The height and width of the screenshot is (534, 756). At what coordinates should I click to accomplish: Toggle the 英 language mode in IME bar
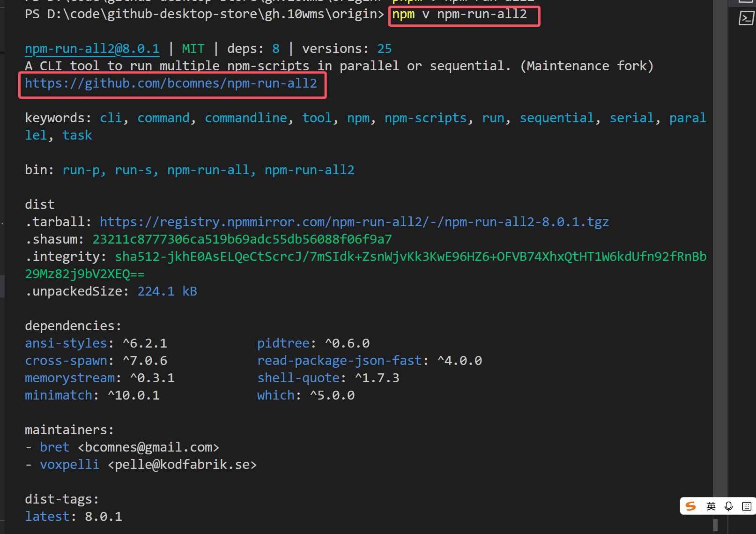711,506
